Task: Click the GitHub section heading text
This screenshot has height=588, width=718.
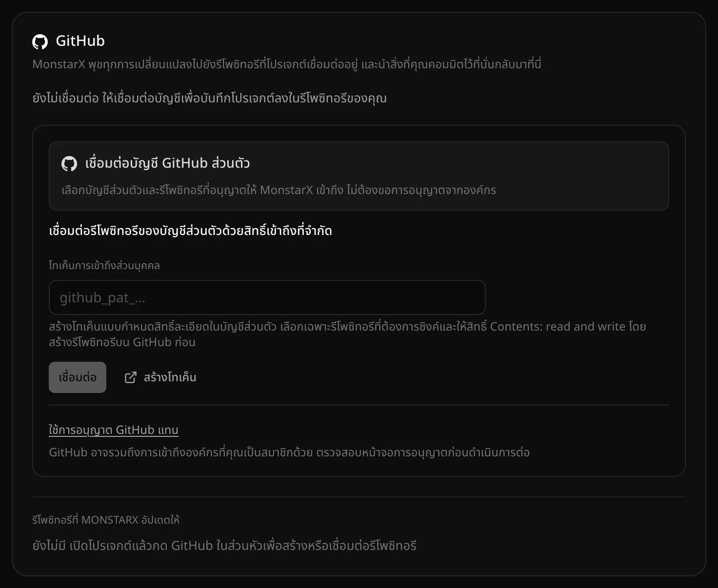Action: coord(80,41)
